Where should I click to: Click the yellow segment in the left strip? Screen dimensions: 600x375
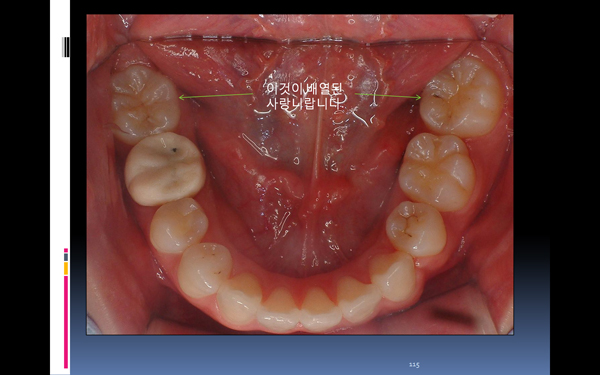tap(66, 268)
